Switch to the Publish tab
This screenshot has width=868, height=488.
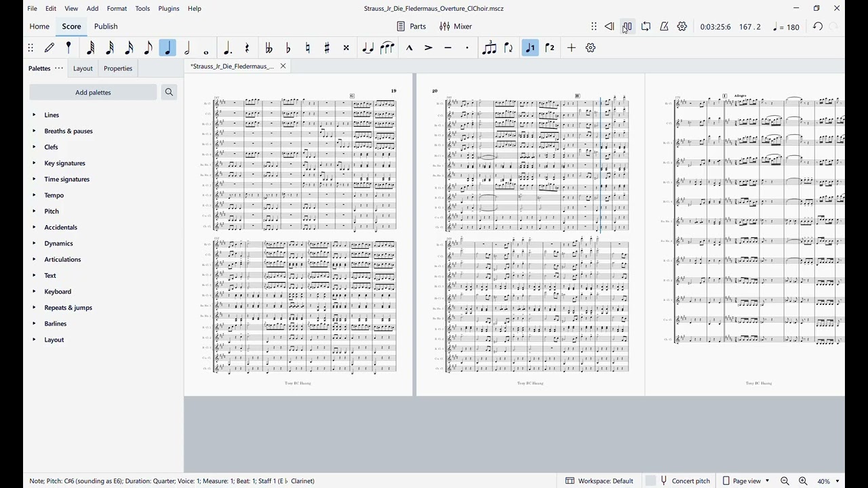click(106, 27)
